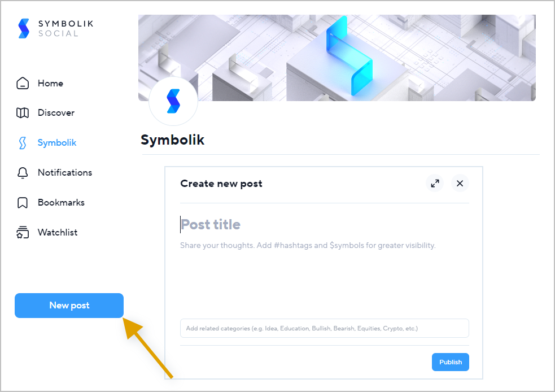Click the Notifications bell icon
The width and height of the screenshot is (555, 392).
point(23,173)
